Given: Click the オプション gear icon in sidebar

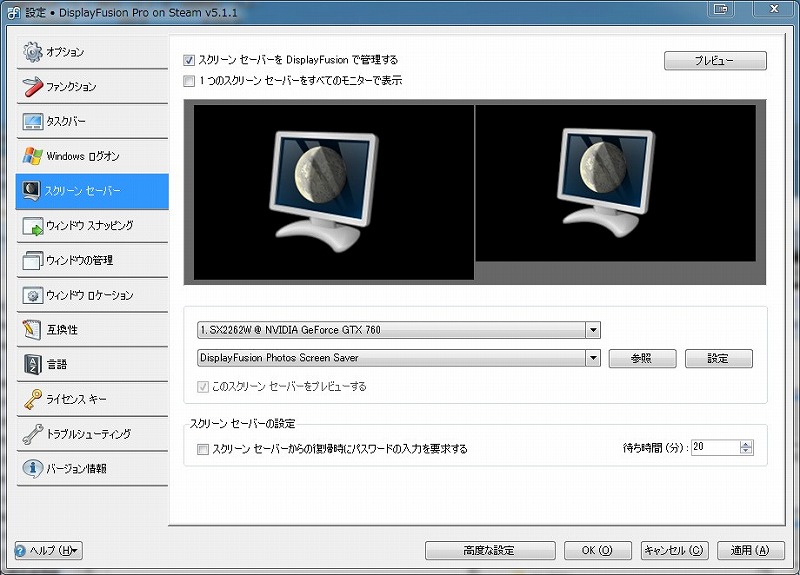Looking at the screenshot, I should pos(33,52).
